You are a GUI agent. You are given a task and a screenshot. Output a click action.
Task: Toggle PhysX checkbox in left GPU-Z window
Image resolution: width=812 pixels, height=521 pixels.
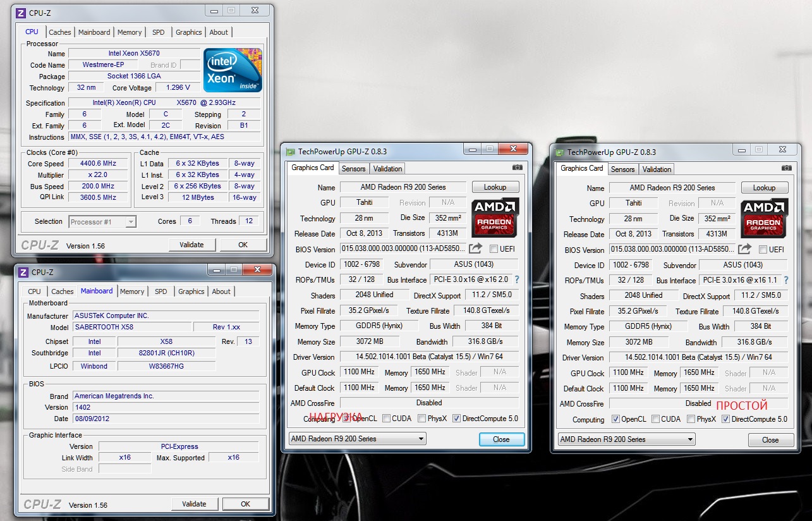(421, 419)
